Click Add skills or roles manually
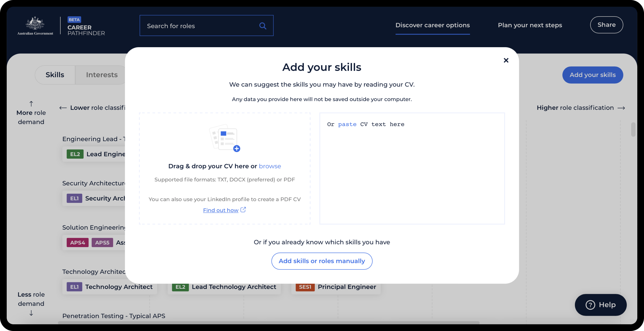 tap(322, 261)
